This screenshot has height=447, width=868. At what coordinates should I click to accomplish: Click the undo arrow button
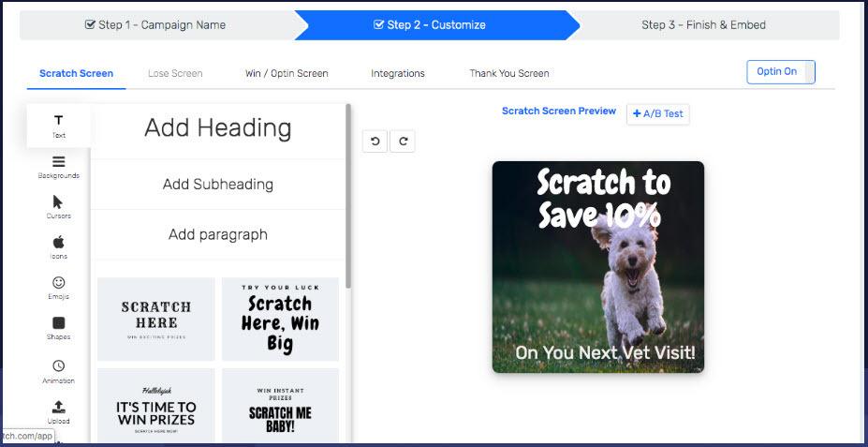(375, 142)
